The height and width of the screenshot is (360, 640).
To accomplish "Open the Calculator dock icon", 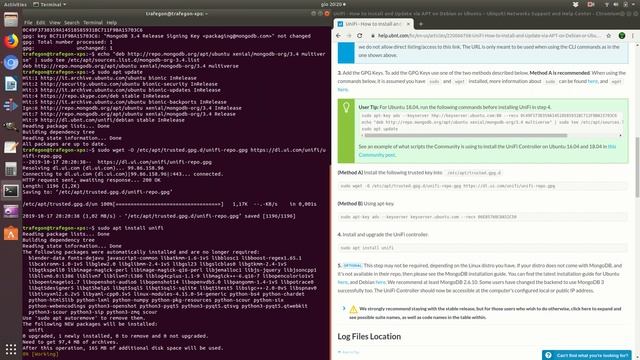I will (11, 169).
